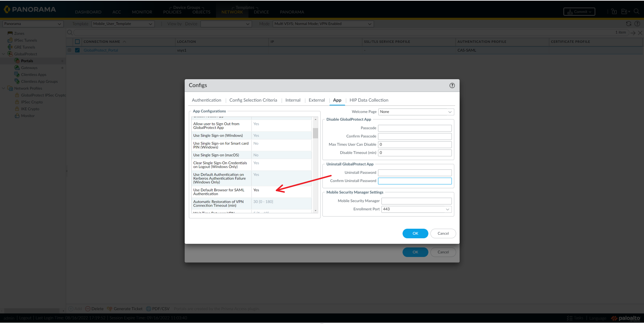Open the Configs dialog help icon
Viewport: 644px width, 324px height.
pos(452,85)
